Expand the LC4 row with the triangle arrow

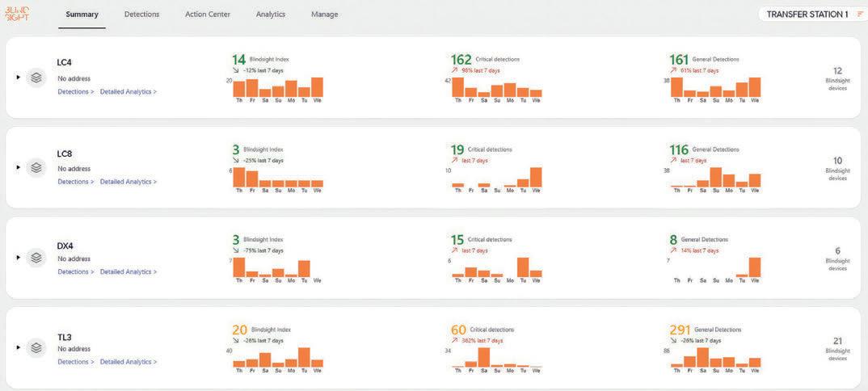pos(19,78)
